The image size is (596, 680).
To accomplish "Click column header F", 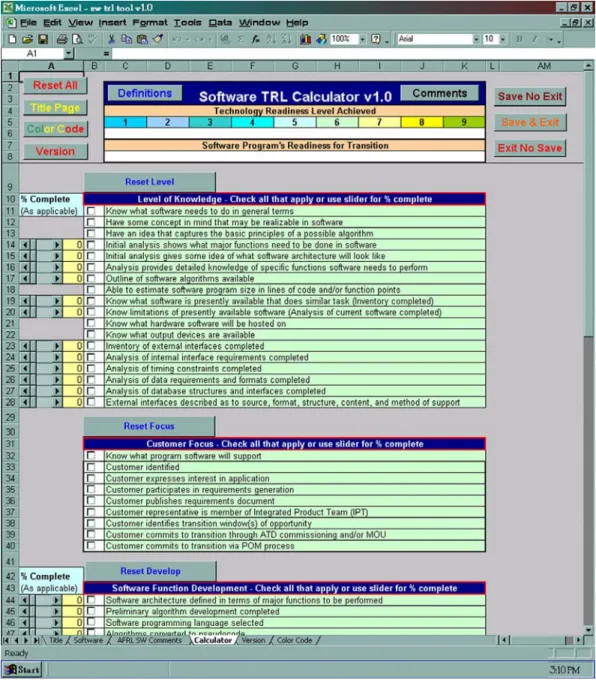I will (x=252, y=66).
